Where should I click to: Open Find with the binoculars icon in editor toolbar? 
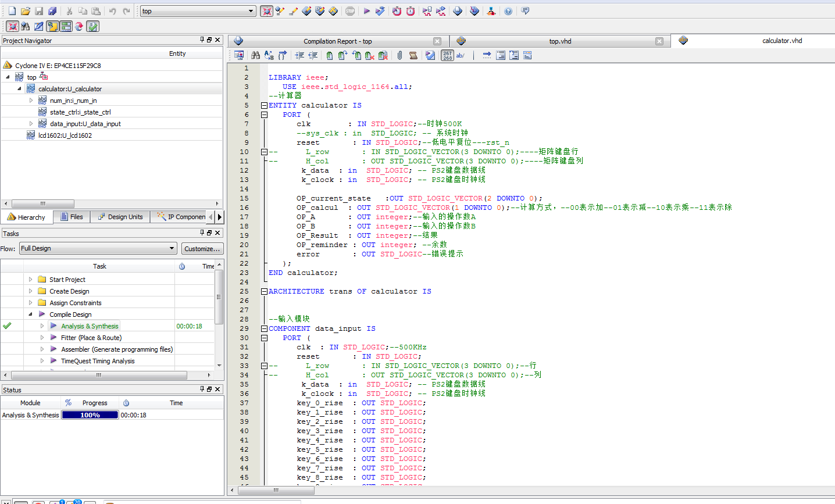tap(255, 55)
